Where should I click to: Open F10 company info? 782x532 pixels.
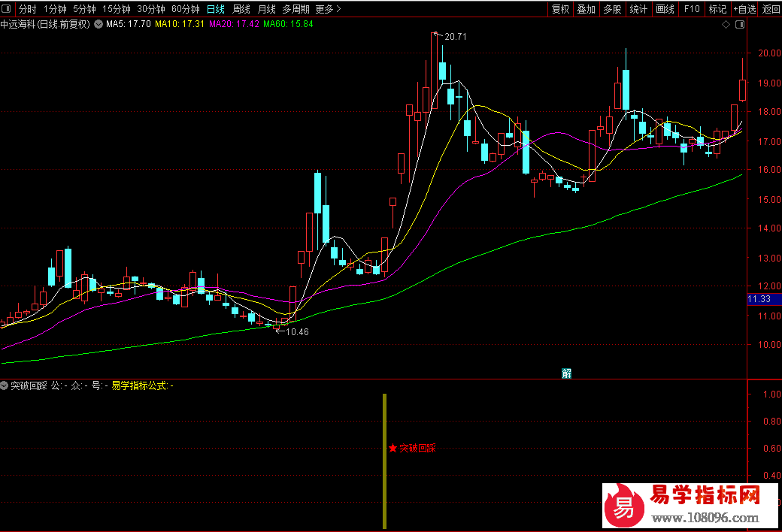[x=692, y=9]
